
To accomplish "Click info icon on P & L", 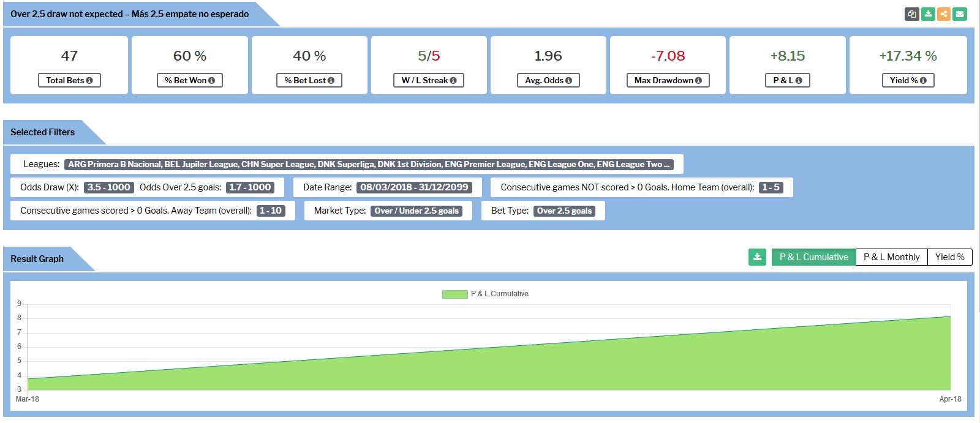I will (799, 81).
